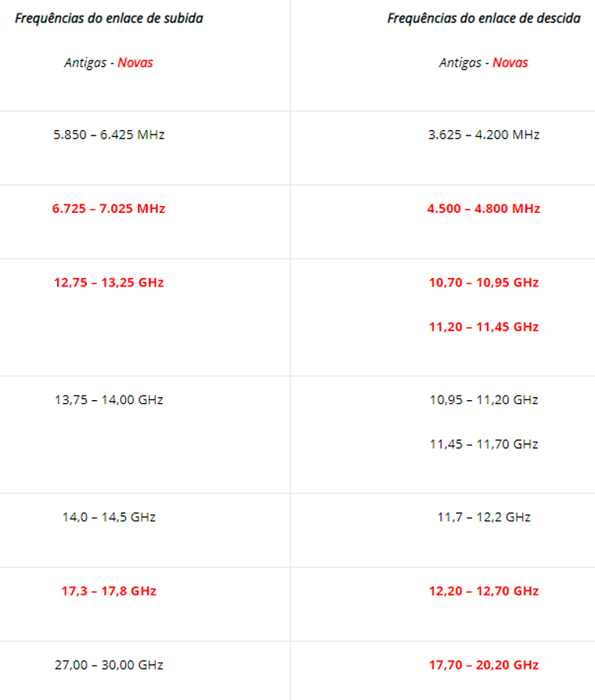Image resolution: width=595 pixels, height=700 pixels.
Task: Click the red 17,3 – 17,8 GHz entry
Action: pos(109,590)
